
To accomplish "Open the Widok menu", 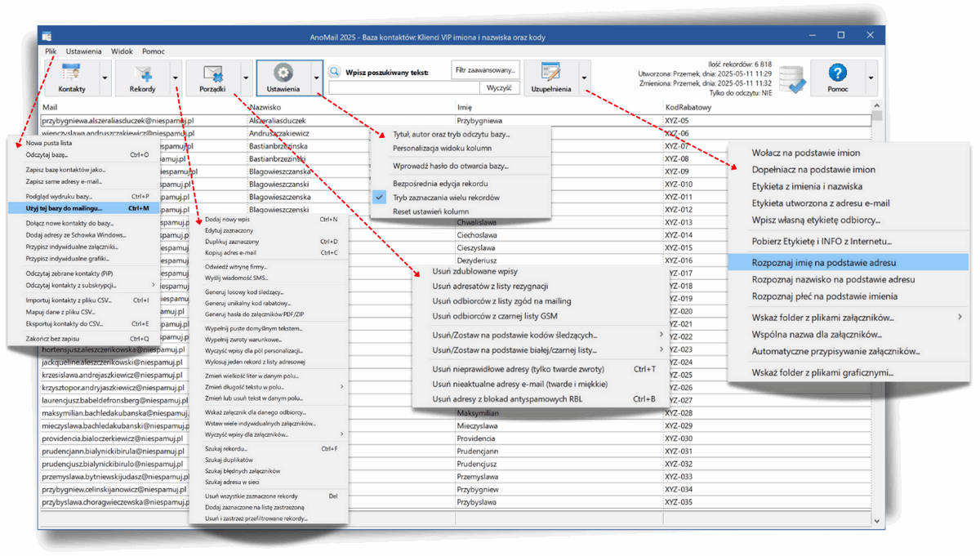I will click(x=122, y=51).
